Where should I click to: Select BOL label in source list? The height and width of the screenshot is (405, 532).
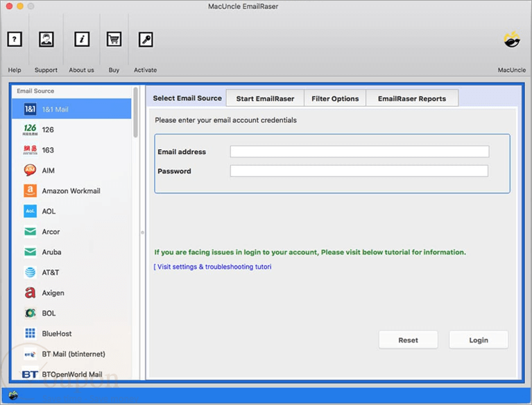tap(49, 313)
